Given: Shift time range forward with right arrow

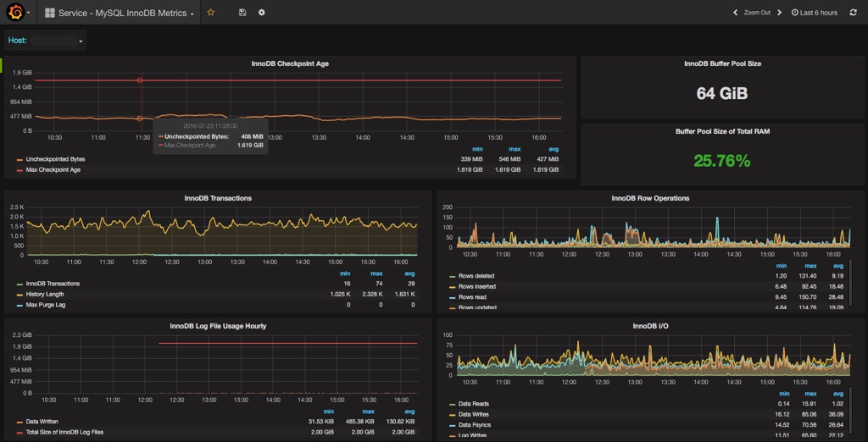Looking at the screenshot, I should click(x=779, y=13).
